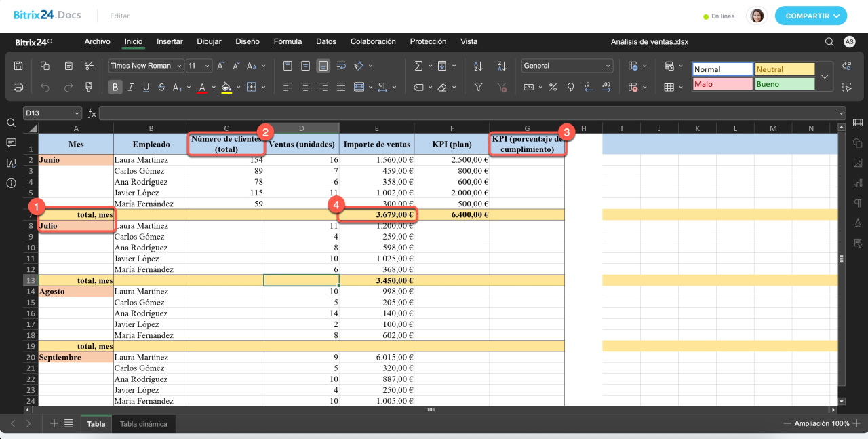The height and width of the screenshot is (439, 868).
Task: Open the search magnifier in the left sidebar
Action: pos(11,123)
